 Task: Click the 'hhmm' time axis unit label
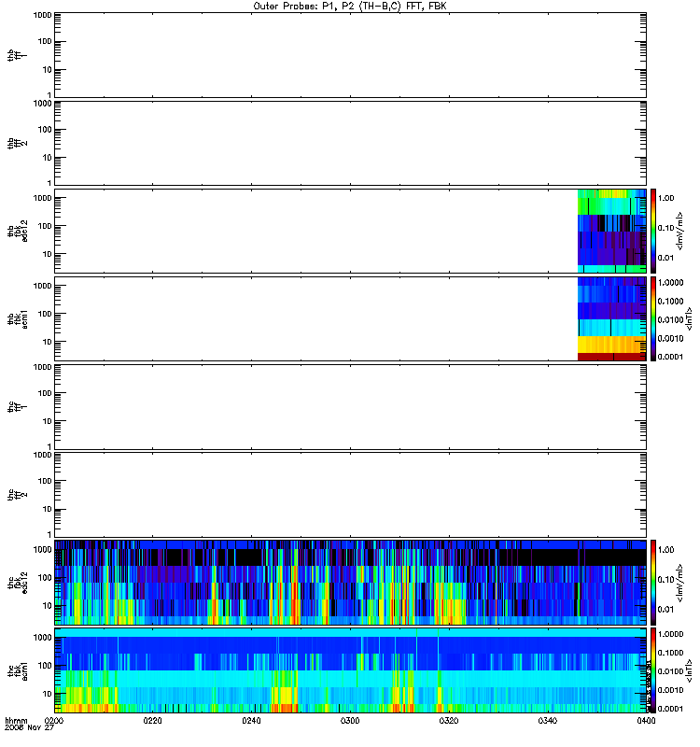pos(16,721)
